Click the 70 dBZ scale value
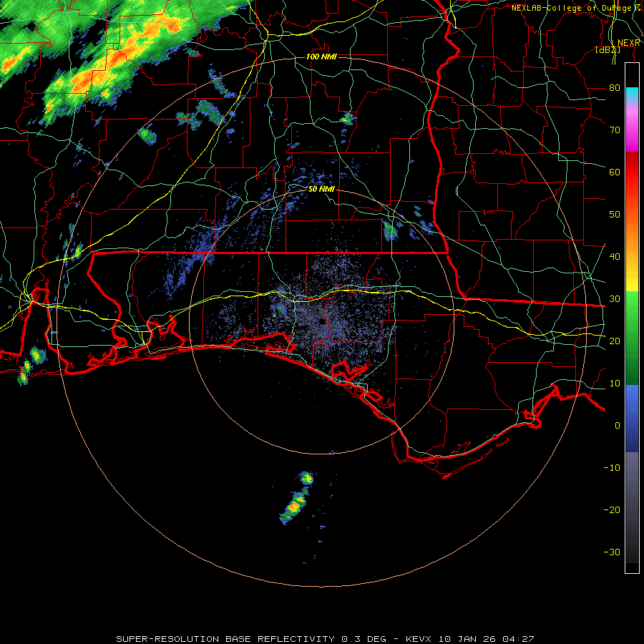The height and width of the screenshot is (644, 644). [x=615, y=130]
